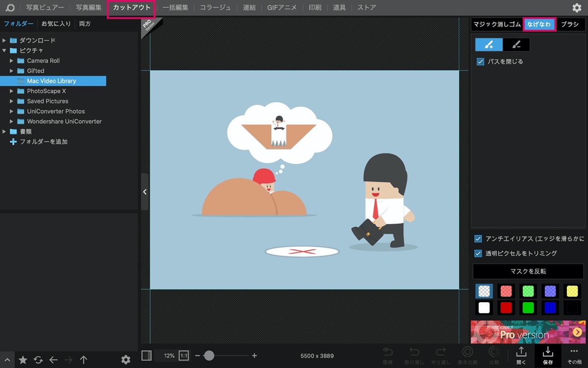Open the コラージュ tab
The width and height of the screenshot is (588, 368).
tap(216, 8)
